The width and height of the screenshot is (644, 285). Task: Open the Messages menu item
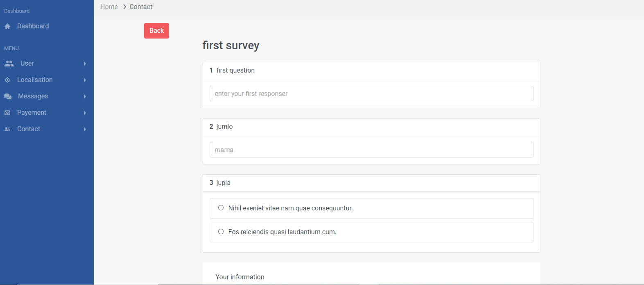[47, 96]
